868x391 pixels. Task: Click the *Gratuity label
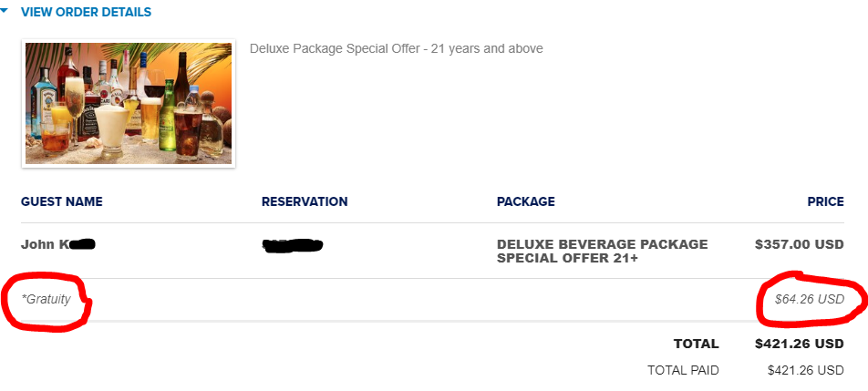tap(46, 299)
